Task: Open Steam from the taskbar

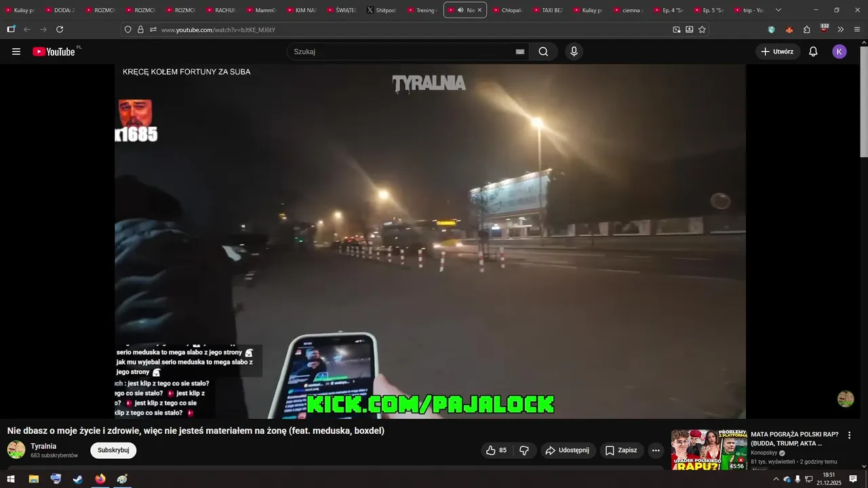Action: coord(78,479)
